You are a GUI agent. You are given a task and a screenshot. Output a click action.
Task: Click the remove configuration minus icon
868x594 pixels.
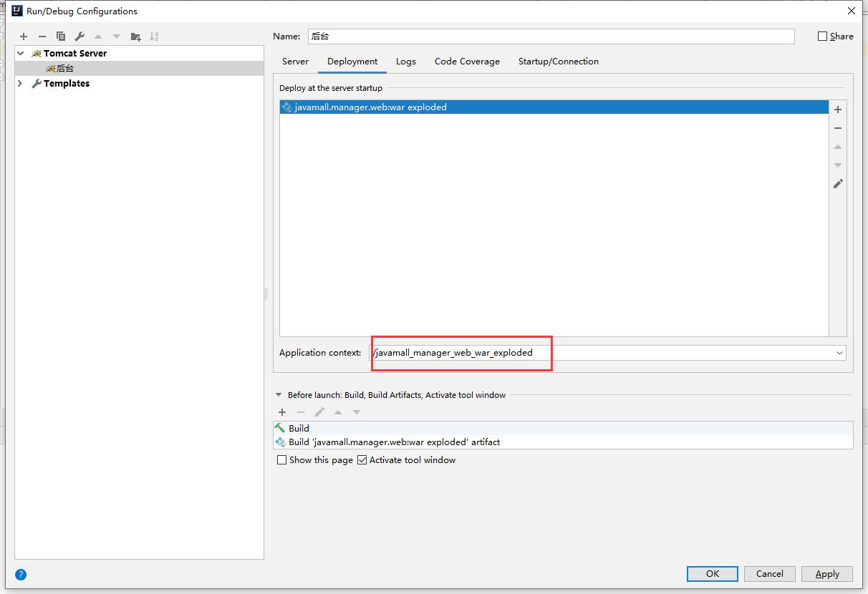42,36
